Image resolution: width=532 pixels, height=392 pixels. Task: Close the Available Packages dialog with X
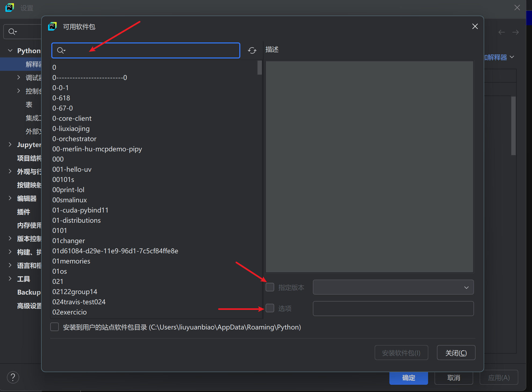[475, 26]
